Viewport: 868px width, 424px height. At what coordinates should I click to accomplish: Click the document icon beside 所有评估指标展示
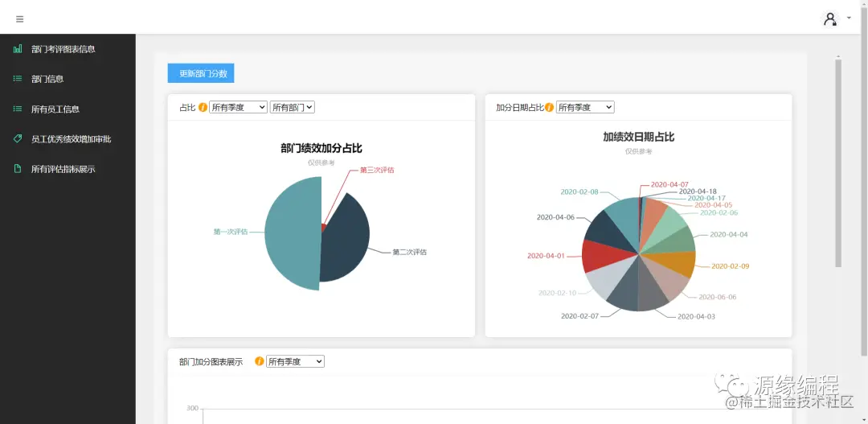pos(18,168)
